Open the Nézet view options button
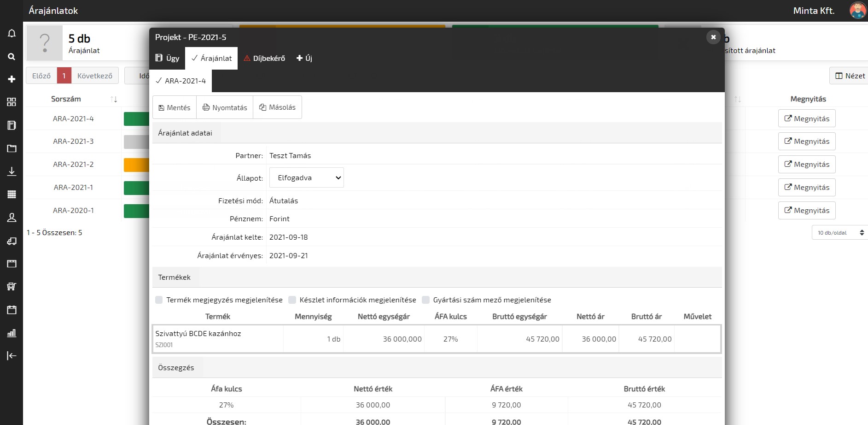868x425 pixels. pyautogui.click(x=850, y=76)
